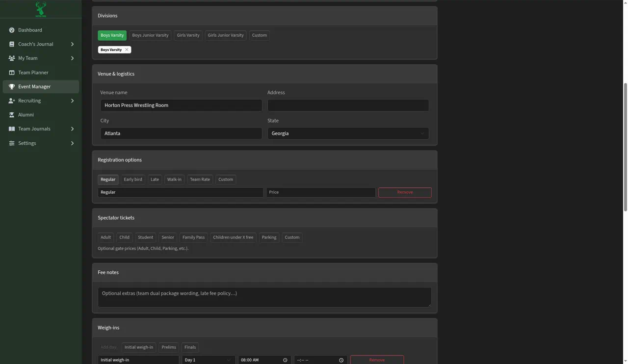This screenshot has width=628, height=364.
Task: Expand the Recruiting submenu chevron
Action: [72, 101]
